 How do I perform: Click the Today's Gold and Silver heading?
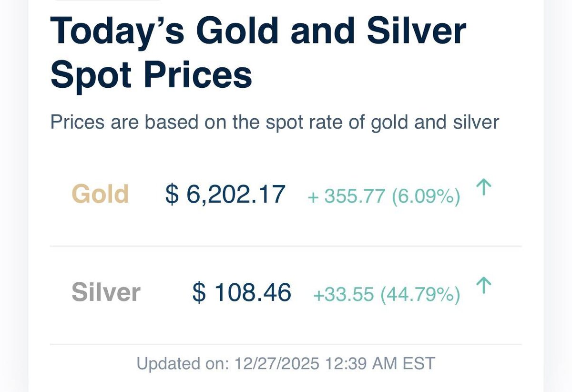pyautogui.click(x=257, y=31)
